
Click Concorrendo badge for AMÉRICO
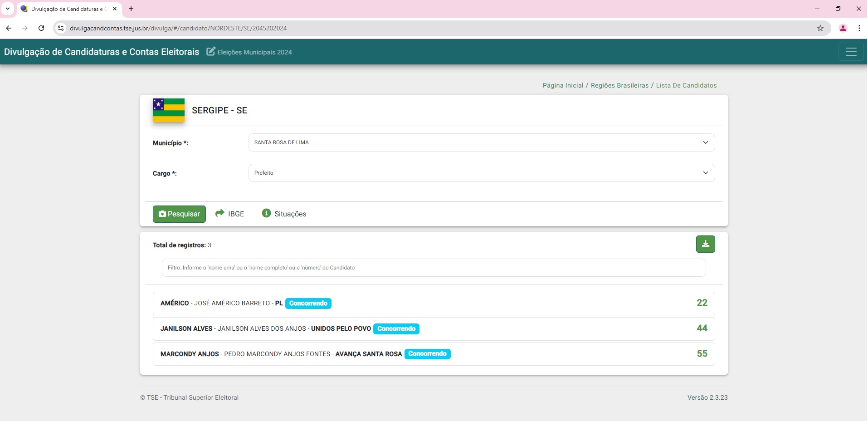[308, 304]
